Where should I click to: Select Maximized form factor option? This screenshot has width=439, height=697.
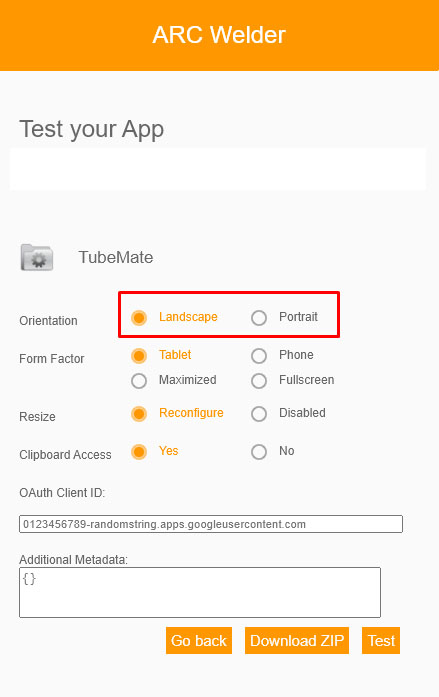[139, 381]
